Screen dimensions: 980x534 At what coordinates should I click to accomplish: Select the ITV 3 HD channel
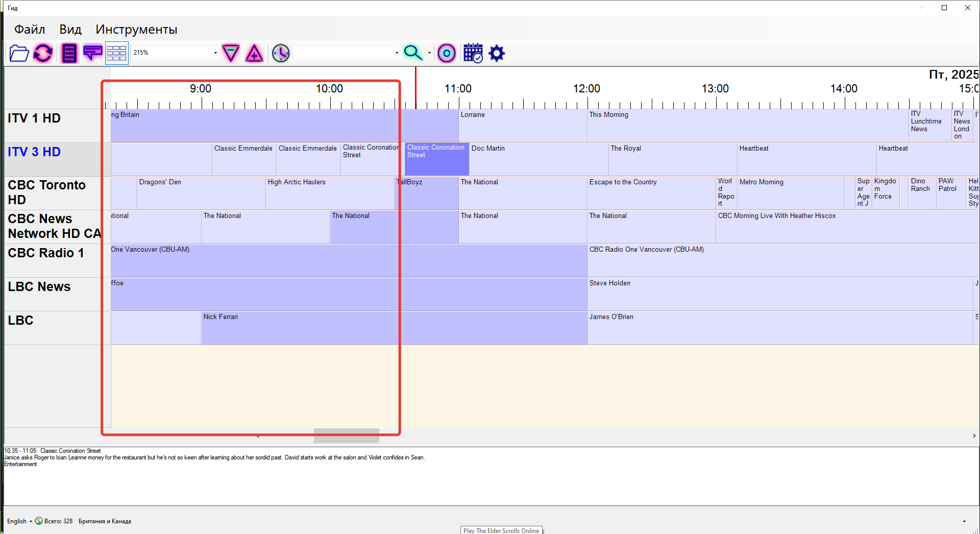click(x=34, y=152)
